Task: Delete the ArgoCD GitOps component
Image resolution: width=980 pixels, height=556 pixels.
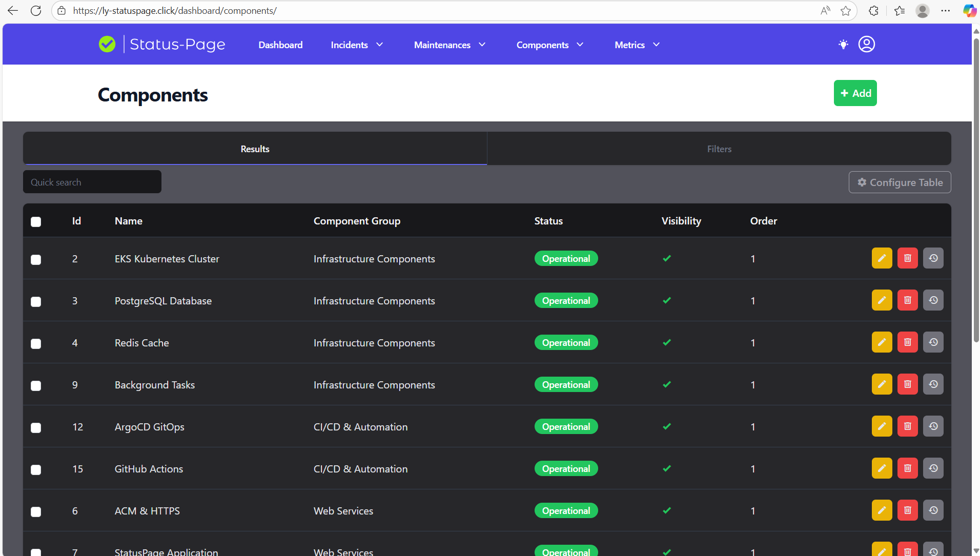Action: tap(908, 426)
